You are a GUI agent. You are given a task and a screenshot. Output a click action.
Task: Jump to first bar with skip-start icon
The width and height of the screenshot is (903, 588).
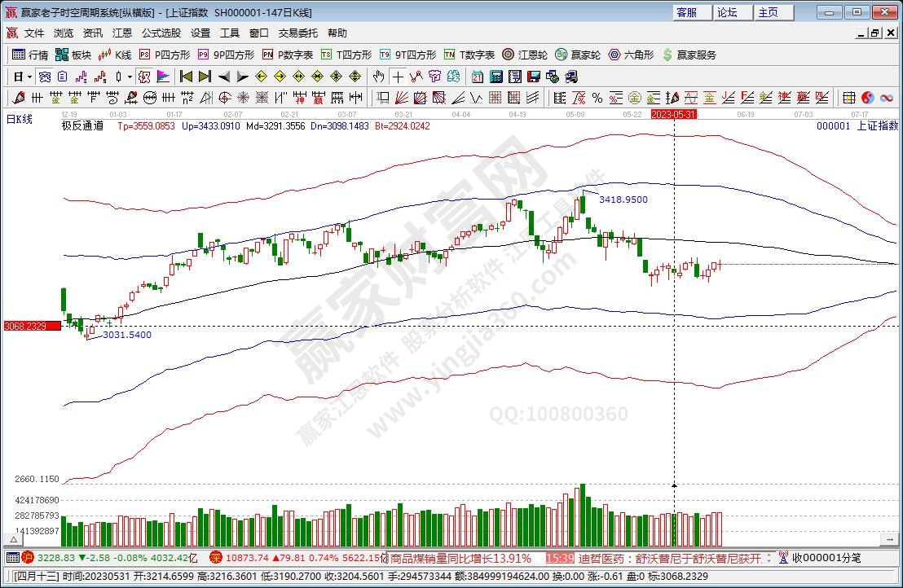click(186, 77)
